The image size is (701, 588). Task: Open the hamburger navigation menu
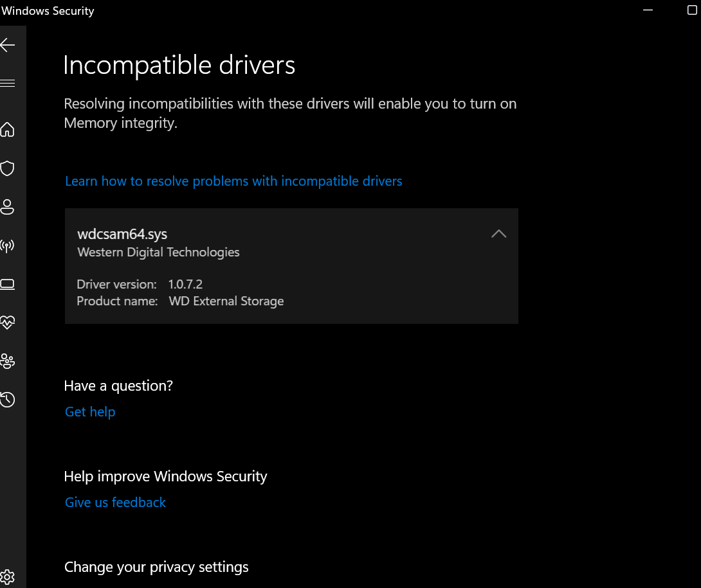[8, 83]
